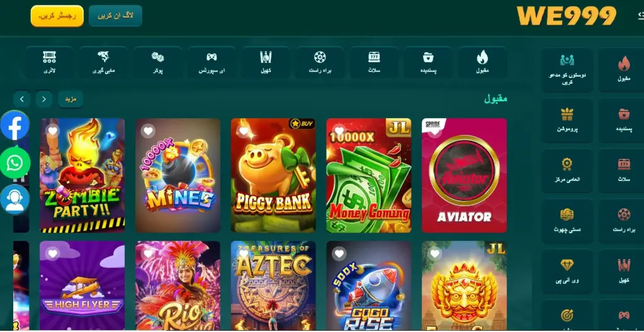Select the Lottery (لاٹری) category tab
This screenshot has height=332, width=644.
[49, 62]
